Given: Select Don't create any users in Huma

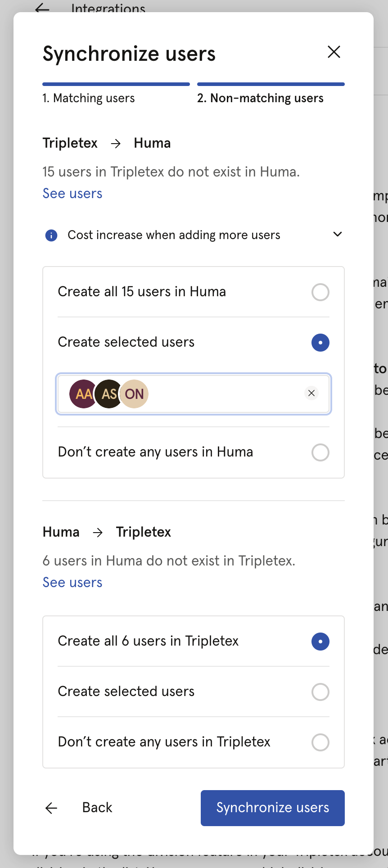Looking at the screenshot, I should 320,452.
